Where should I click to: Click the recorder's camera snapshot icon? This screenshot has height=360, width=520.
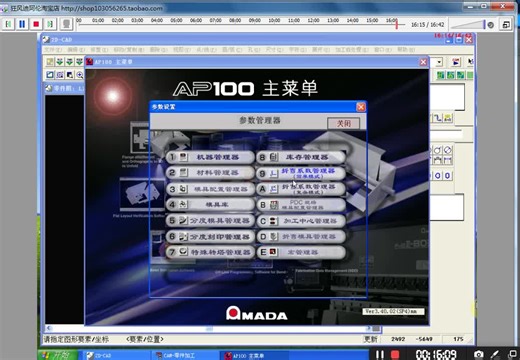(x=479, y=355)
